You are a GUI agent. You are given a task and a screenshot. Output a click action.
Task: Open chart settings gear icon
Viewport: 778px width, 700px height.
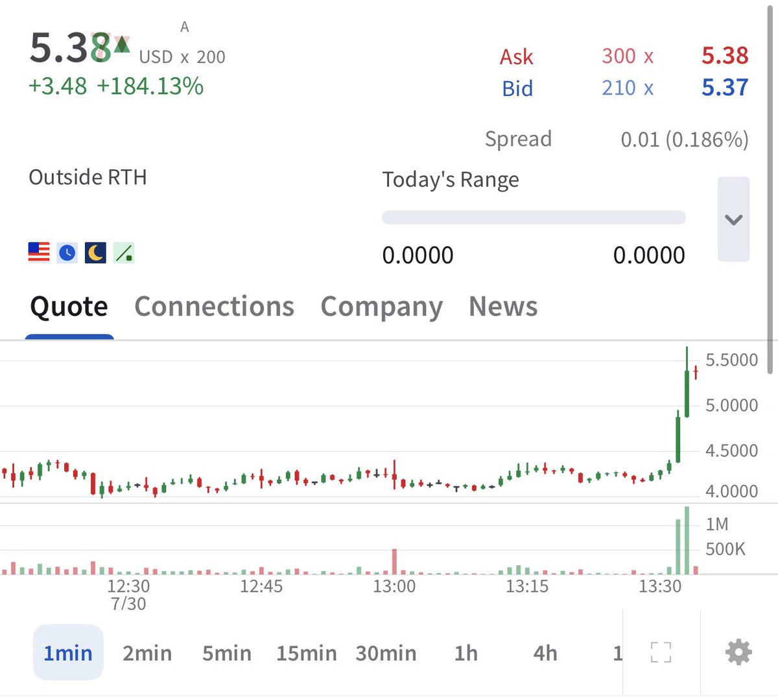pyautogui.click(x=738, y=652)
